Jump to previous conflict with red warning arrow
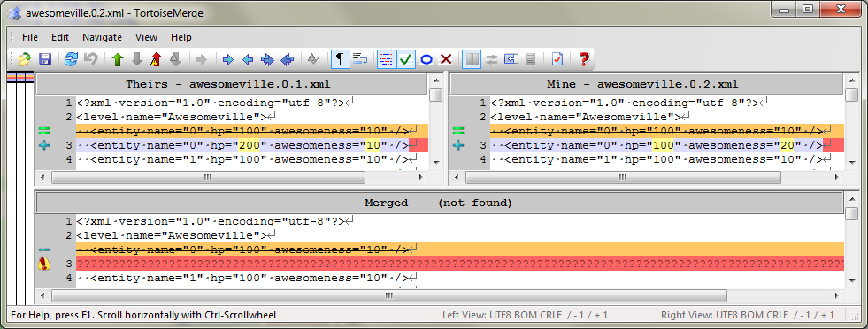Image resolution: width=868 pixels, height=329 pixels. click(156, 59)
